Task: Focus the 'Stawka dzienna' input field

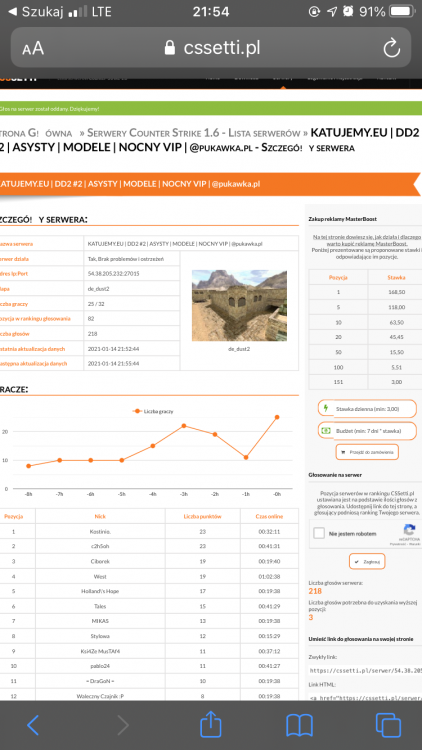Action: [x=367, y=408]
